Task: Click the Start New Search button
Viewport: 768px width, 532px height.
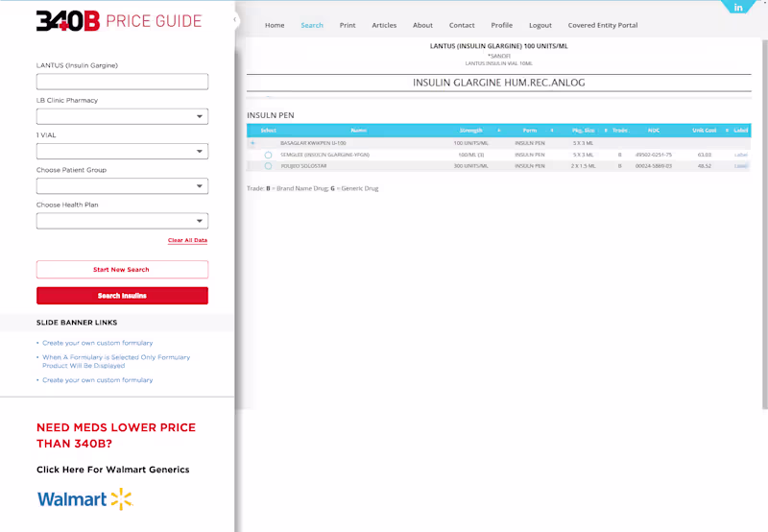Action: (122, 270)
